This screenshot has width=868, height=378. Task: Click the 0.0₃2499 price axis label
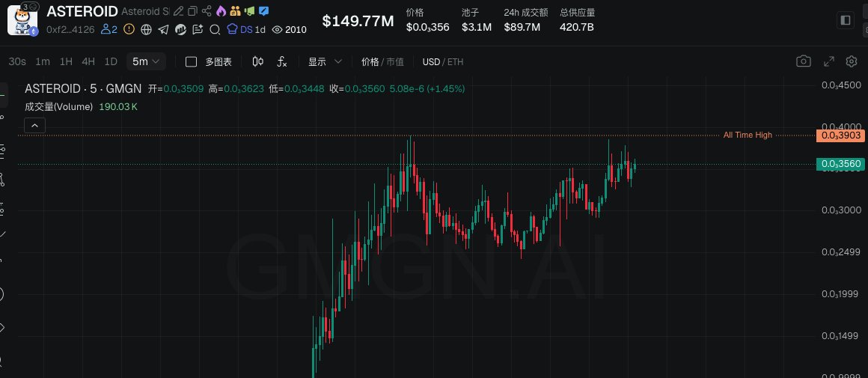841,252
